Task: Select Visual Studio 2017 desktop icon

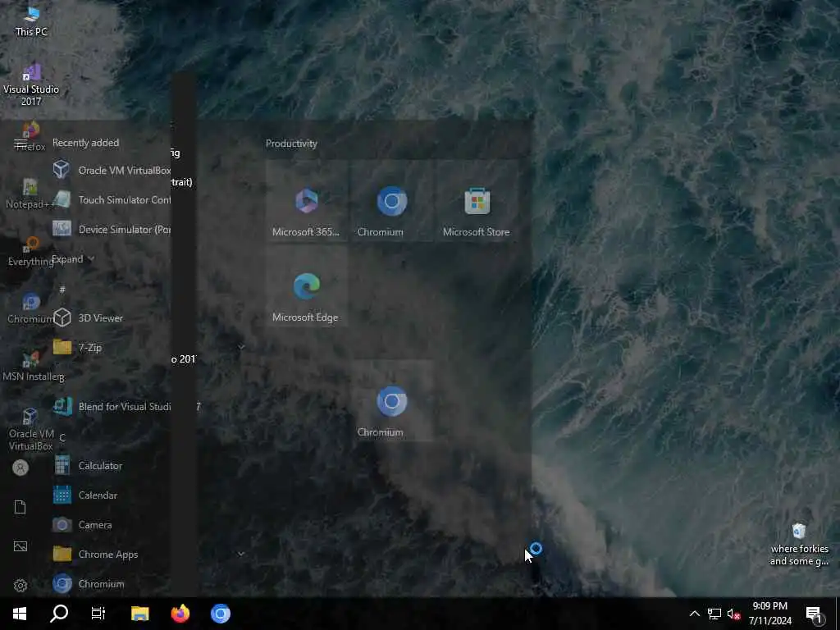Action: pos(31,84)
